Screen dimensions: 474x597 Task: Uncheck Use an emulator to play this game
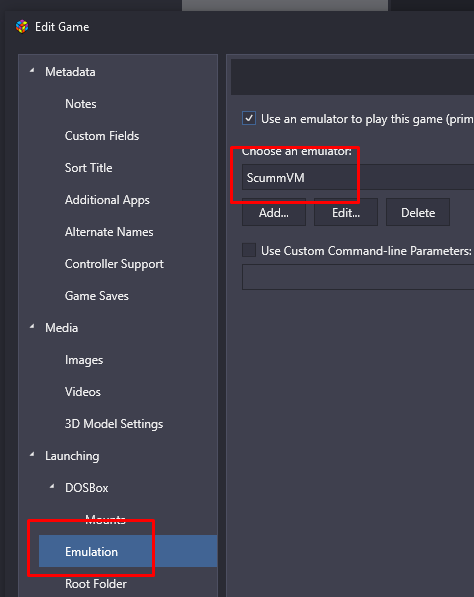[x=249, y=118]
